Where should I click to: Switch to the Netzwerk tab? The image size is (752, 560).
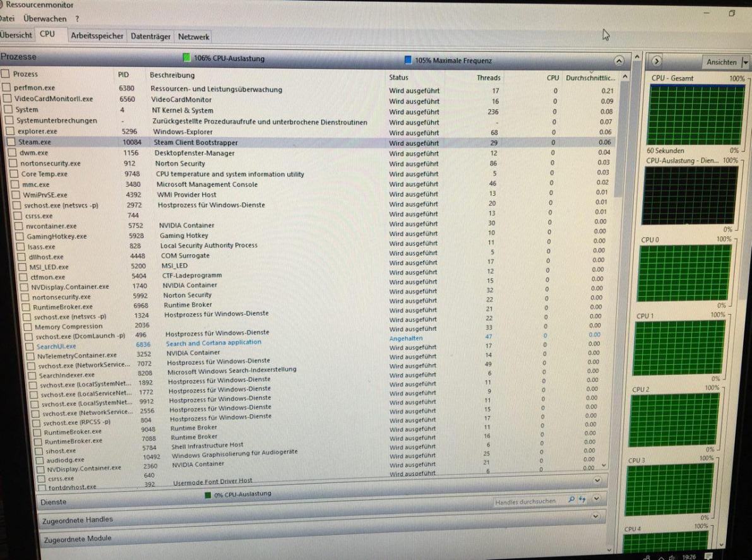pyautogui.click(x=193, y=37)
